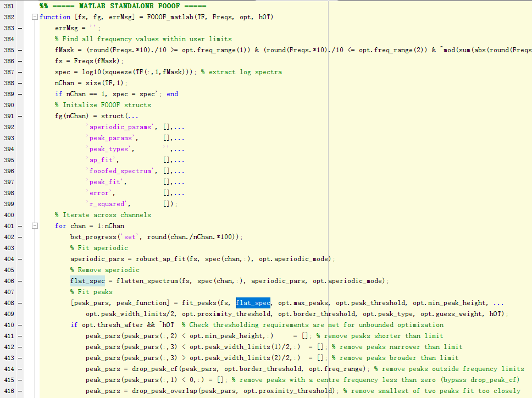Place the cursor on the 'FOOOF_matlab' function name

point(170,17)
